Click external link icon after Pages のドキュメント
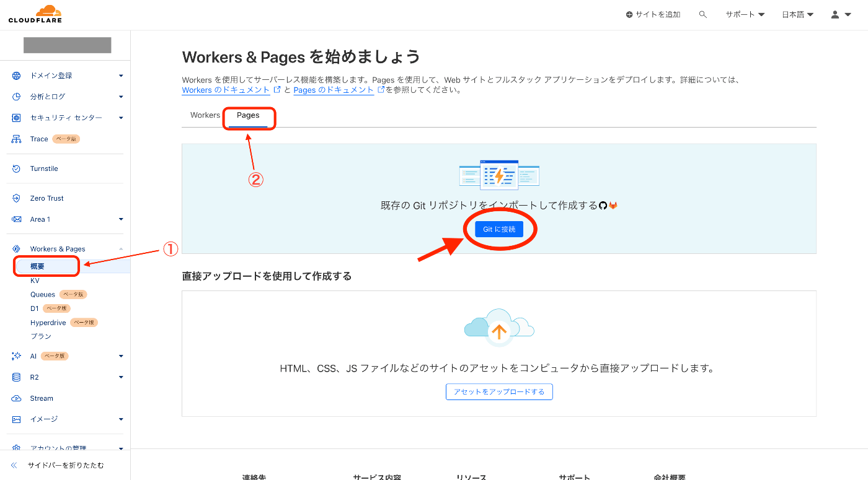Screen dimensions: 868x480 click(381, 89)
